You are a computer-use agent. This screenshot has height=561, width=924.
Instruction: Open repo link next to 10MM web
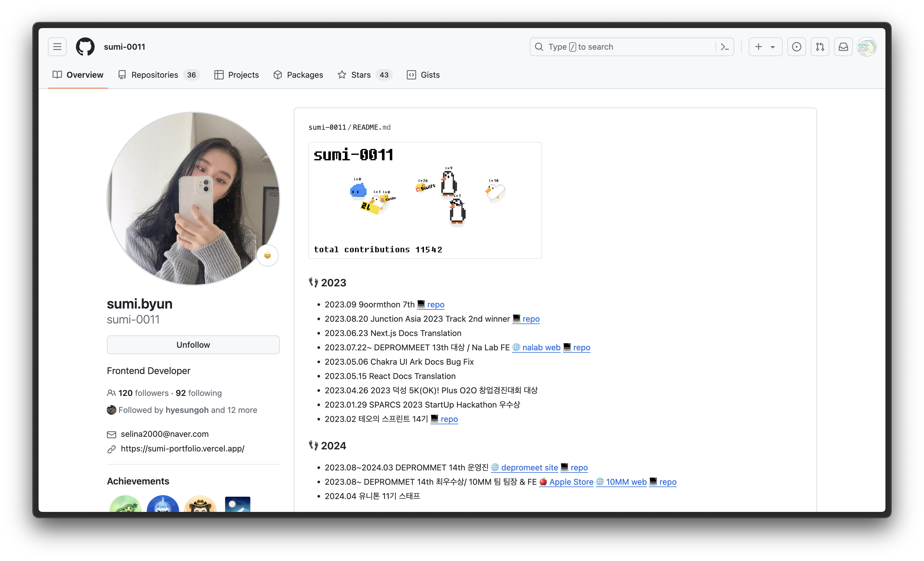point(663,482)
